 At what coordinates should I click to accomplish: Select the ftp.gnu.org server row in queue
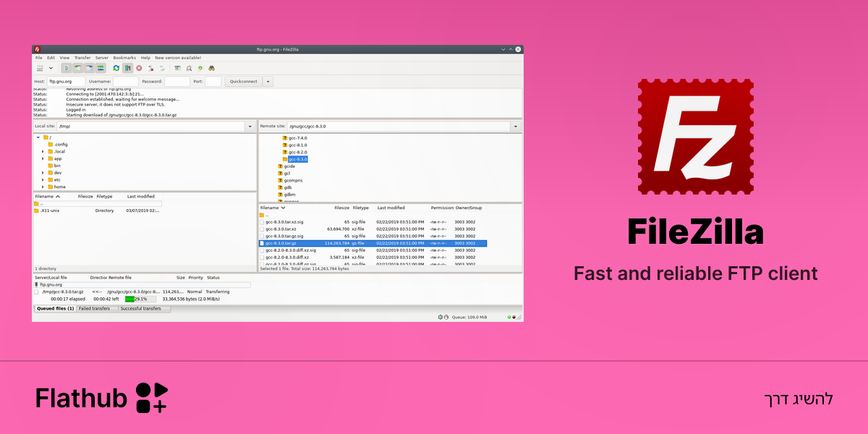pyautogui.click(x=142, y=285)
